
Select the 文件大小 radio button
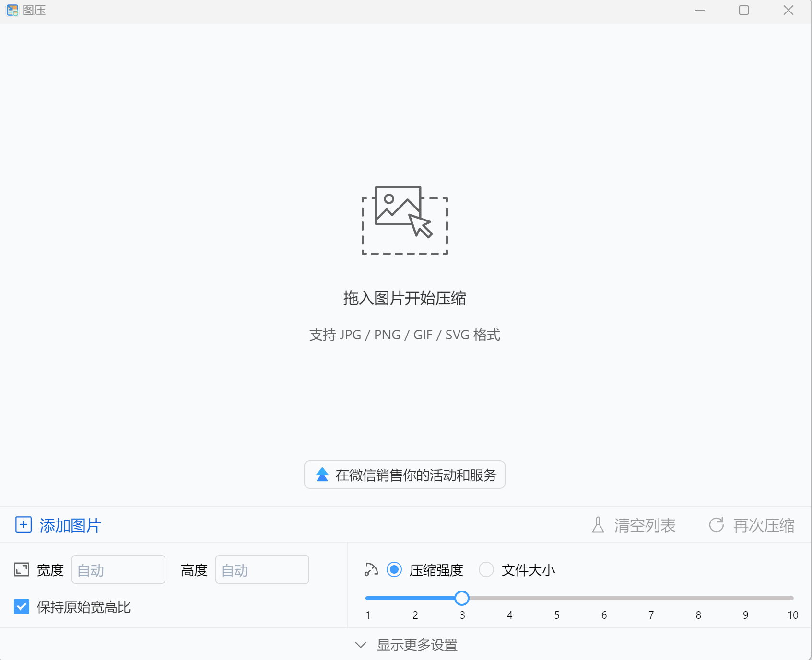pos(486,570)
